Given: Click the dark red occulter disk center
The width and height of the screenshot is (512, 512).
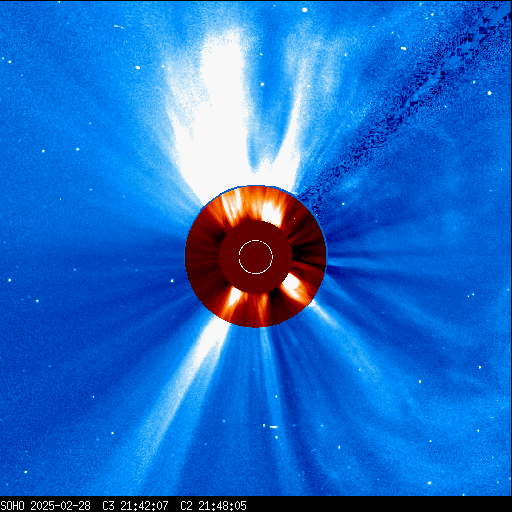Looking at the screenshot, I should (x=256, y=257).
